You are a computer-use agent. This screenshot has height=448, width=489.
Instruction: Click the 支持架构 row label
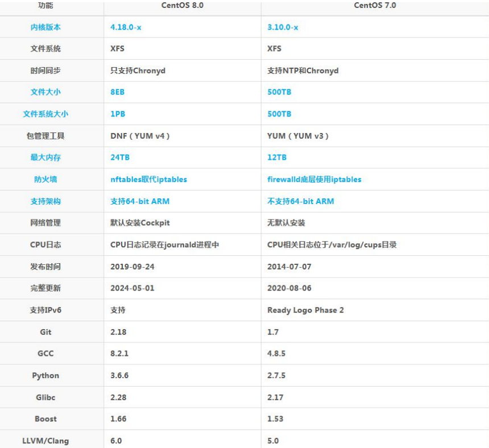pos(45,201)
